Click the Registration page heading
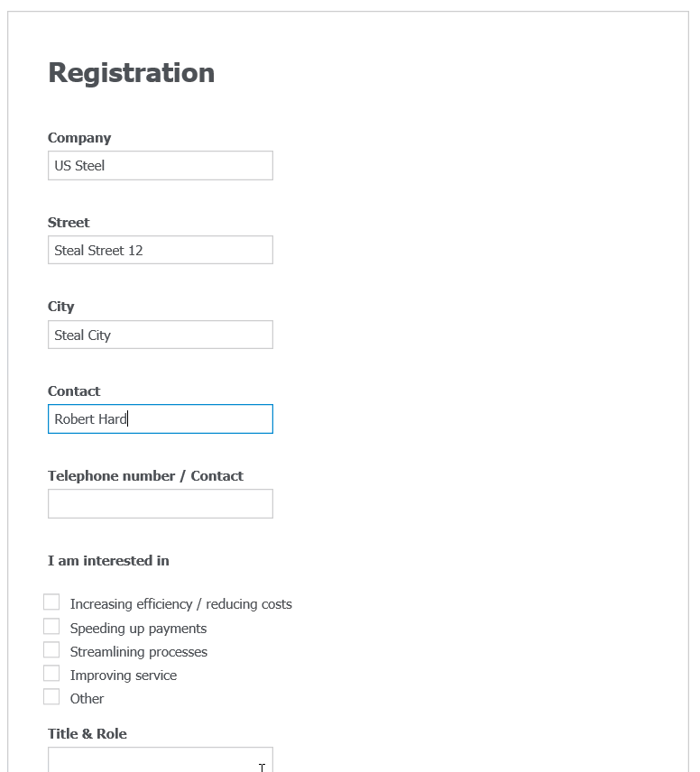 (131, 73)
